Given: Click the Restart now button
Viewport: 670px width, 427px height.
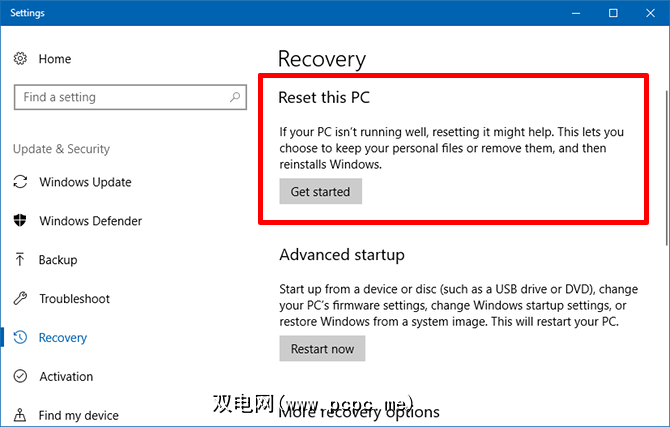Looking at the screenshot, I should pyautogui.click(x=322, y=349).
